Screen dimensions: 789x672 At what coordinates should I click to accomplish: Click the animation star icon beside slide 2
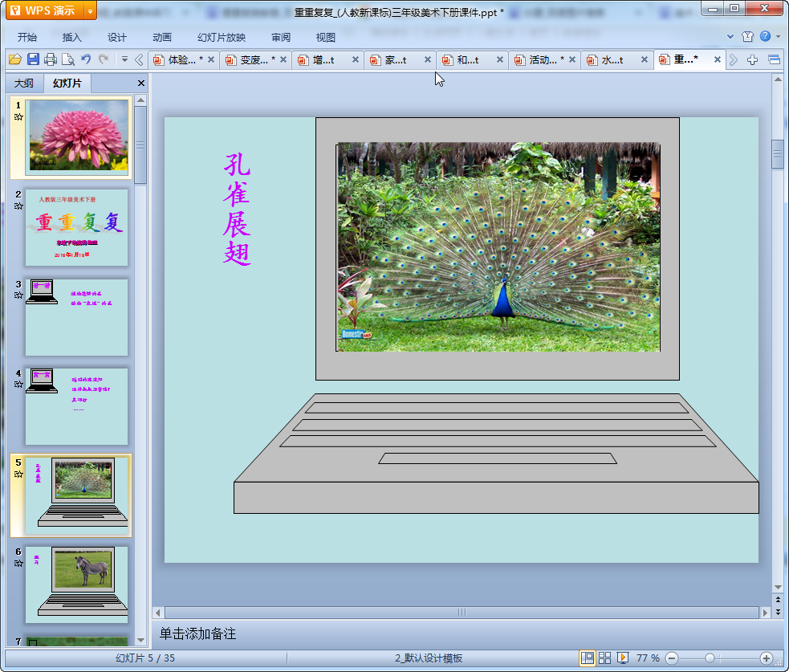18,206
